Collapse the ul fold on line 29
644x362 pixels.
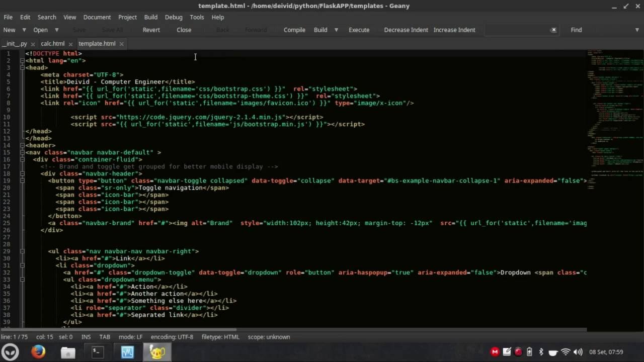(22, 251)
